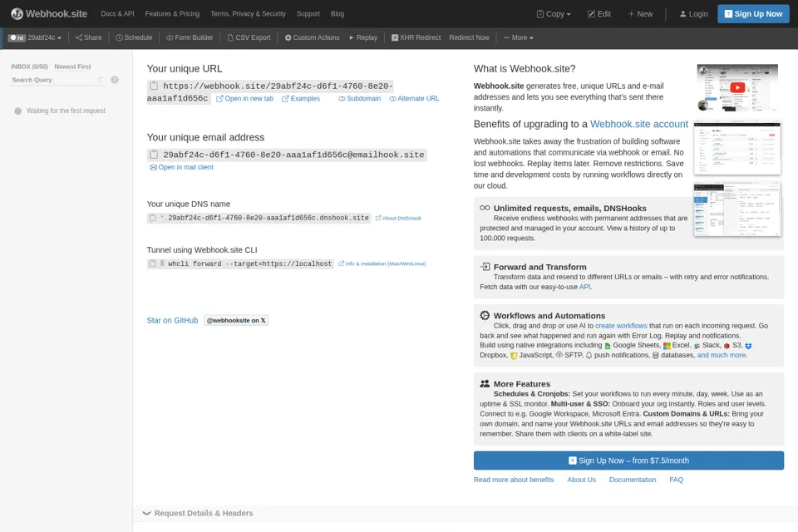Click the API link in Forward and Transform
Image resolution: width=798 pixels, height=532 pixels.
coord(584,287)
